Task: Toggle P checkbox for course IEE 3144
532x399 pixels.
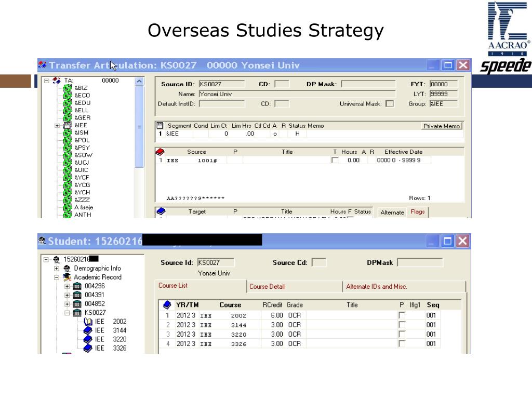Action: point(402,325)
